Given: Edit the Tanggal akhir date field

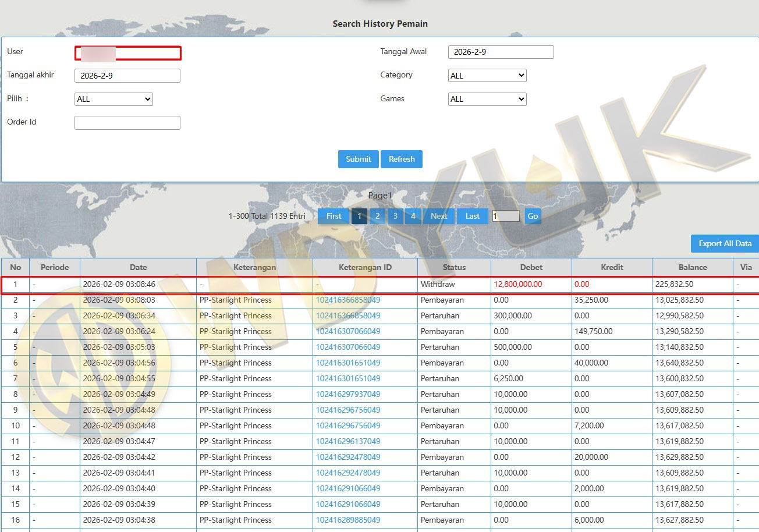Looking at the screenshot, I should click(127, 76).
